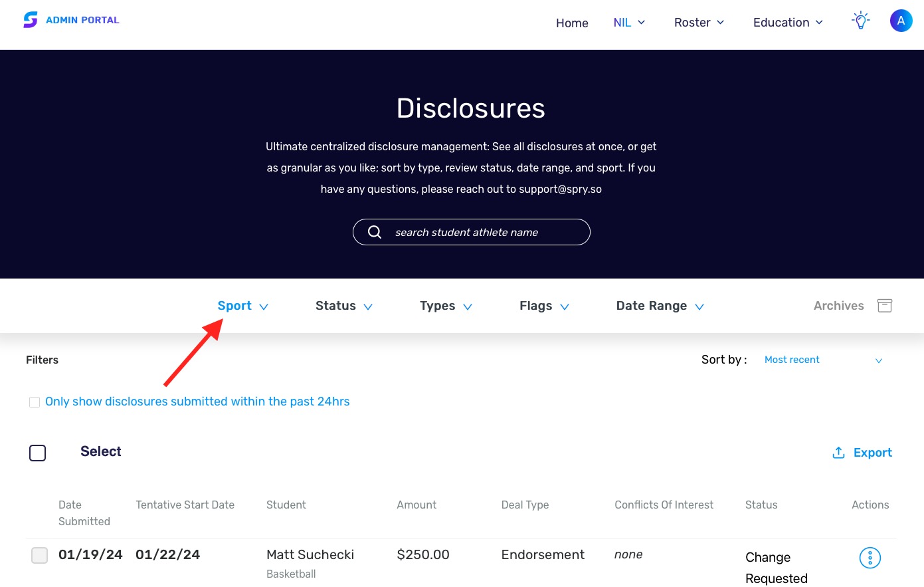Screen dimensions: 924x587
Task: Open the NIL navigation menu
Action: [629, 23]
